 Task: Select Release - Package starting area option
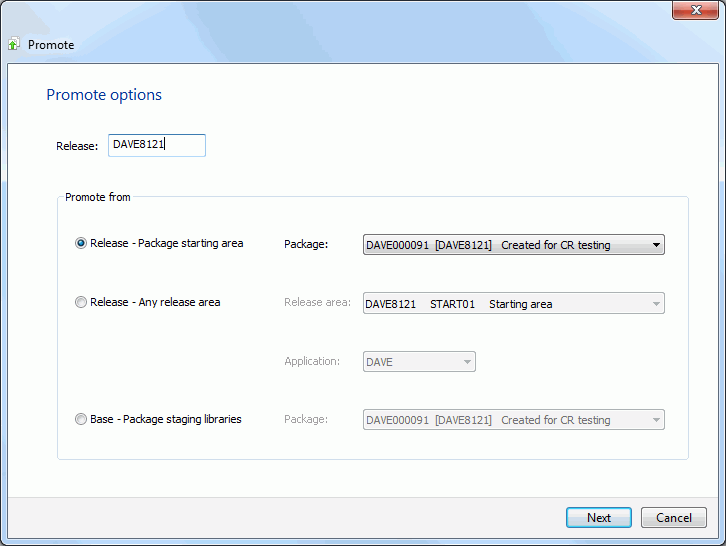pos(81,243)
